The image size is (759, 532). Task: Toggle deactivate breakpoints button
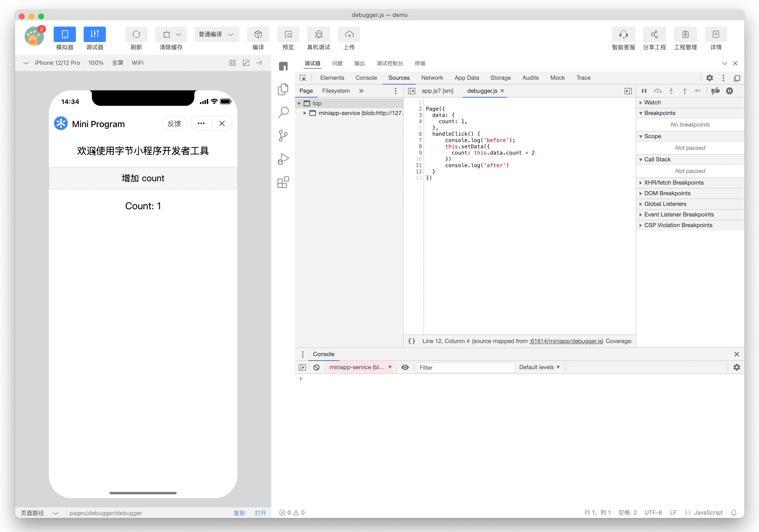click(715, 91)
